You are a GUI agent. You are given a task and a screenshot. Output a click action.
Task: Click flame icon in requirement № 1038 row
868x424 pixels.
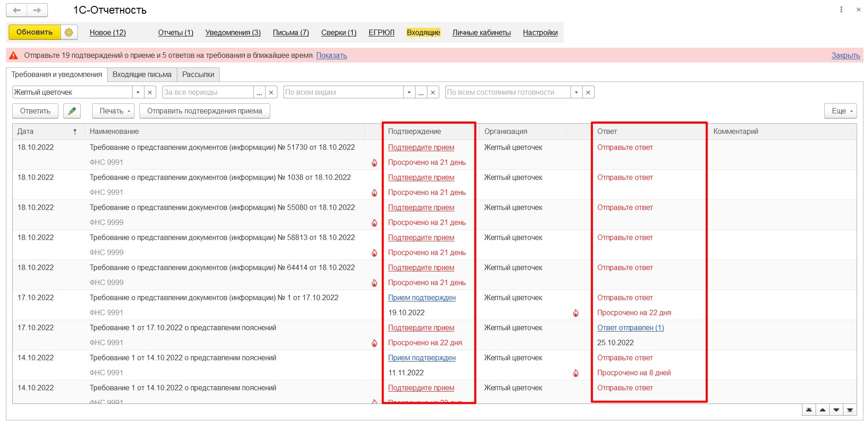pyautogui.click(x=374, y=193)
